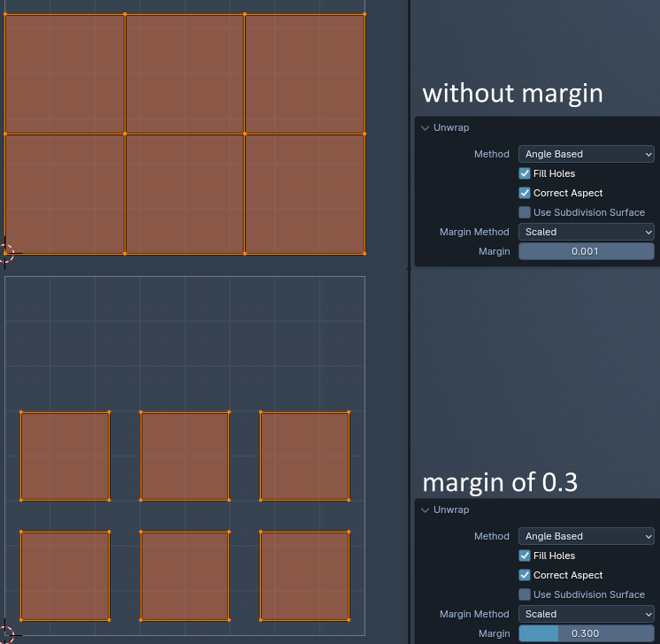Screen dimensions: 660x644
Task: Select the bottom-middle UV island in 0.3-margin layout
Action: 185,576
